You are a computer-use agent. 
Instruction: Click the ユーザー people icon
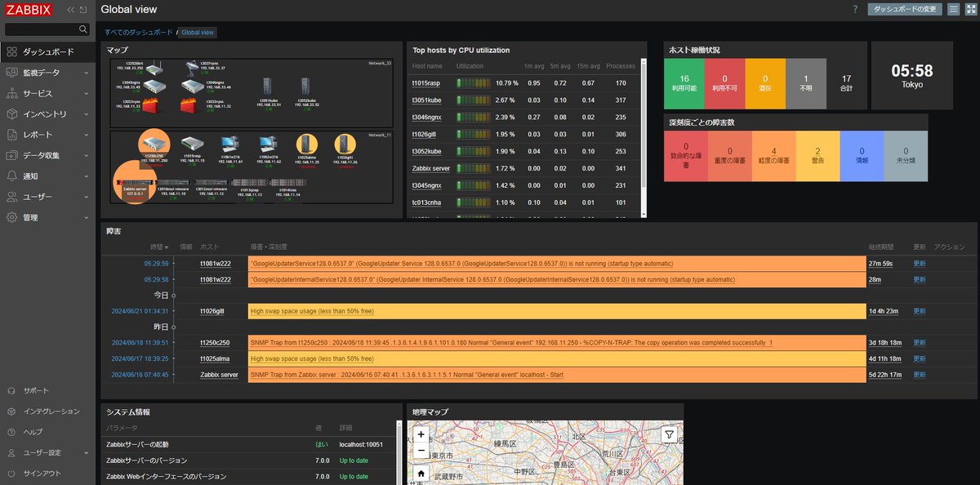click(12, 197)
